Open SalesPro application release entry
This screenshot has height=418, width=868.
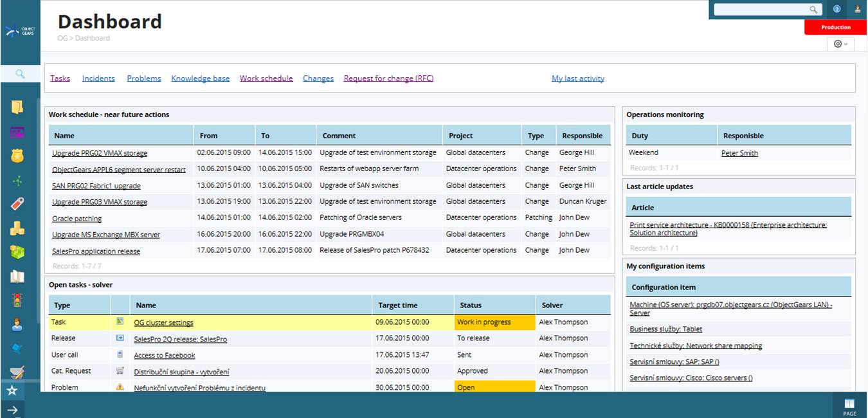click(96, 251)
